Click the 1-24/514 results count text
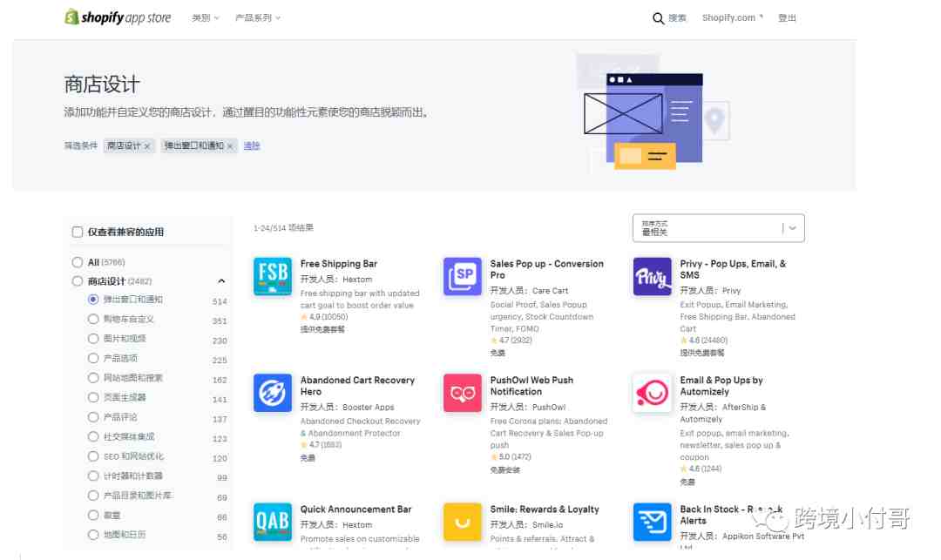The image size is (941, 560). [x=283, y=228]
